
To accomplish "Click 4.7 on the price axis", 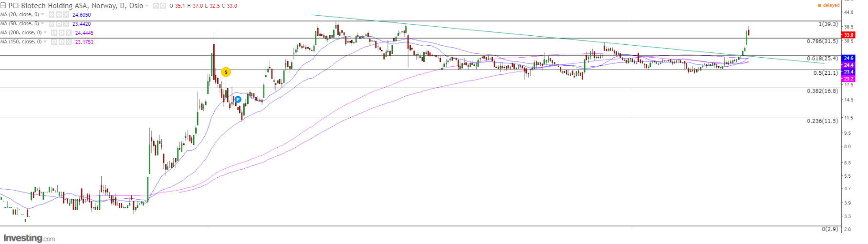I will (x=847, y=189).
